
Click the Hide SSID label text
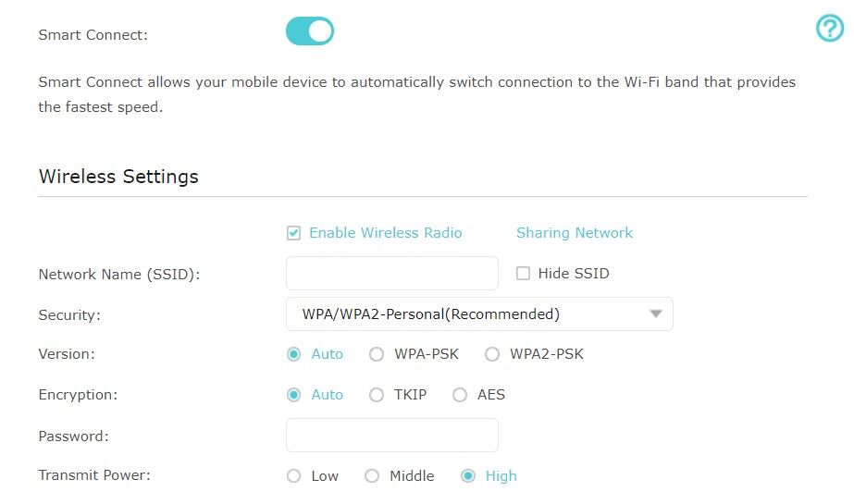click(x=573, y=274)
